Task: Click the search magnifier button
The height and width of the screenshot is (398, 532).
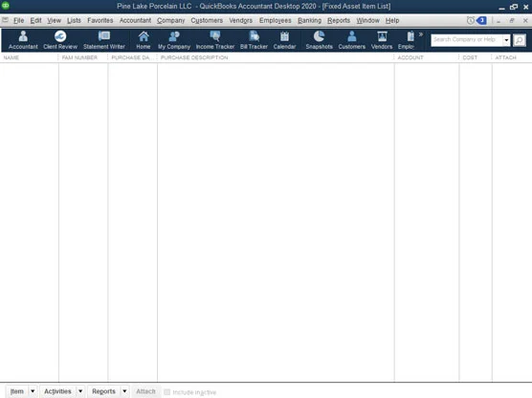Action: (x=520, y=40)
